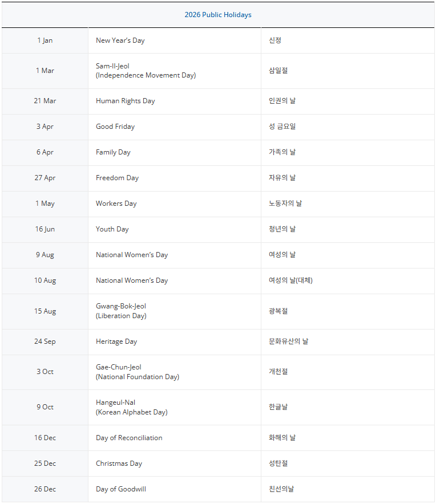Click National Women's Day on 10 Aug row
This screenshot has width=436, height=504.
(x=132, y=281)
